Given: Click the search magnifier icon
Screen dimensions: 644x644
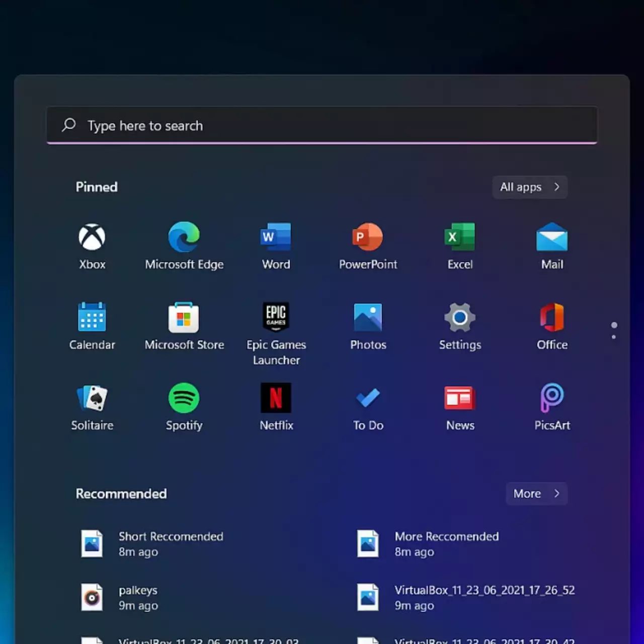Looking at the screenshot, I should click(x=69, y=125).
